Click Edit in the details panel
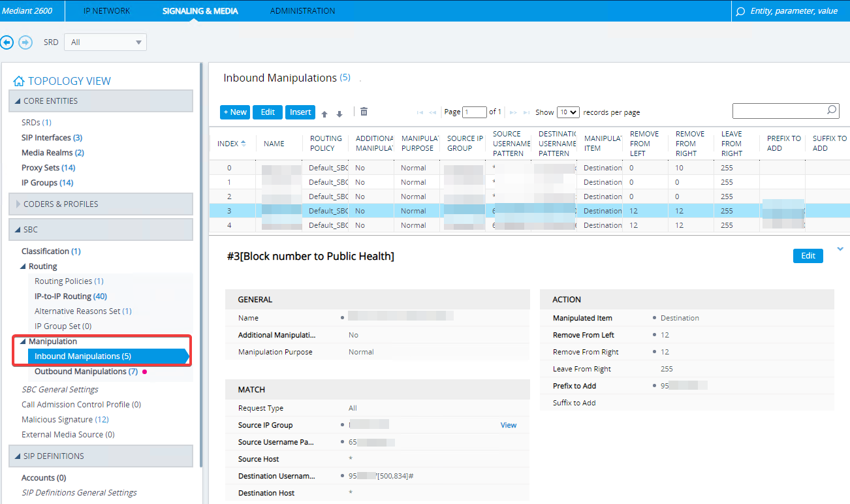Image resolution: width=850 pixels, height=504 pixels. (x=808, y=256)
